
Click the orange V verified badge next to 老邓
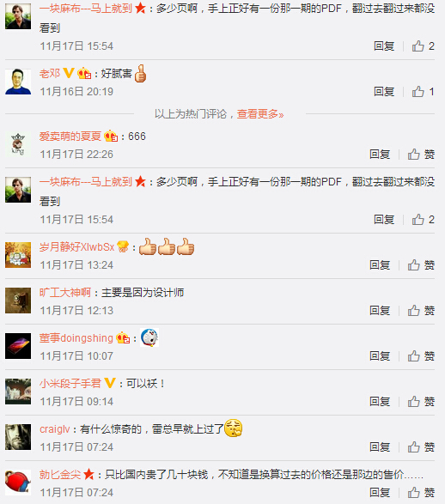[x=69, y=73]
